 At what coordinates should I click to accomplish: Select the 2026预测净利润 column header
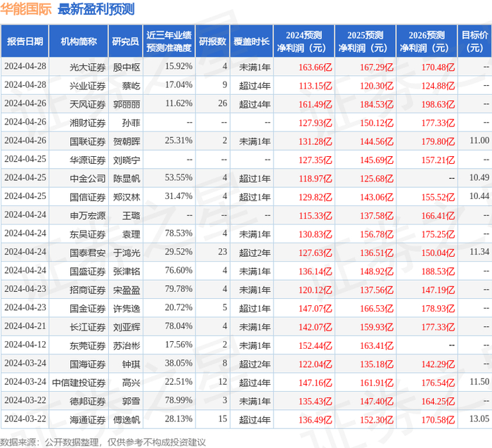click(427, 41)
